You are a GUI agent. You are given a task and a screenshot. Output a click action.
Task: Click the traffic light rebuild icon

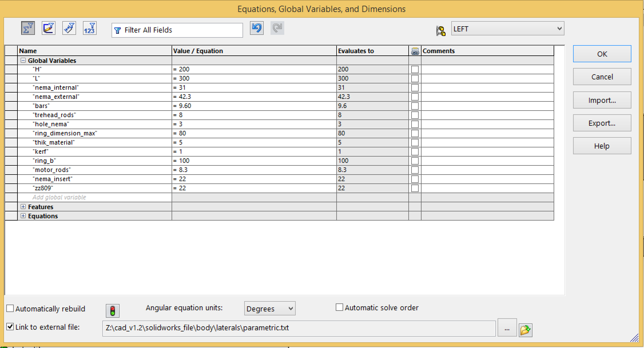point(113,311)
